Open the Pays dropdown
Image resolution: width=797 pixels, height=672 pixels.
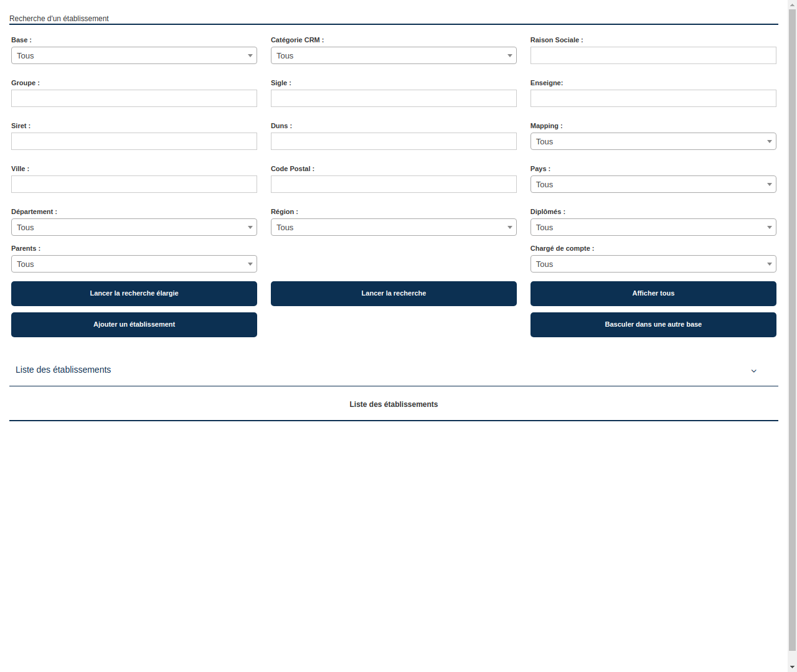(653, 184)
